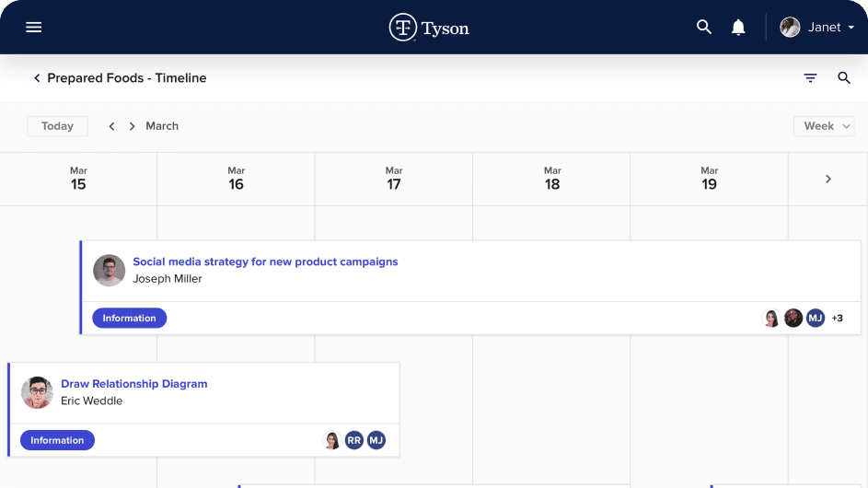Expand the Janet account dropdown
Viewport: 868px width, 488px height.
(x=851, y=27)
